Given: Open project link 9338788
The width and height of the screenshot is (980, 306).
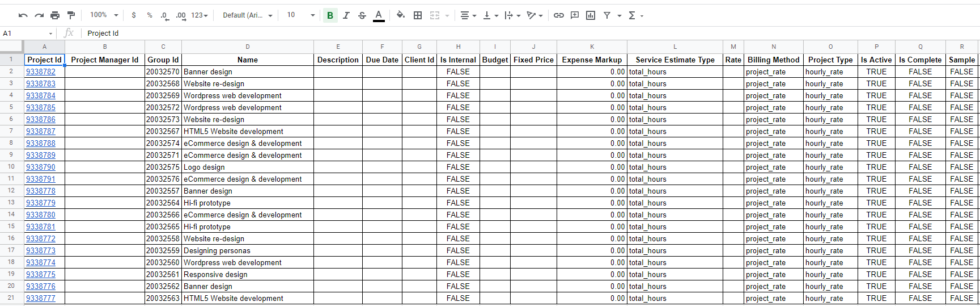Looking at the screenshot, I should [41, 143].
